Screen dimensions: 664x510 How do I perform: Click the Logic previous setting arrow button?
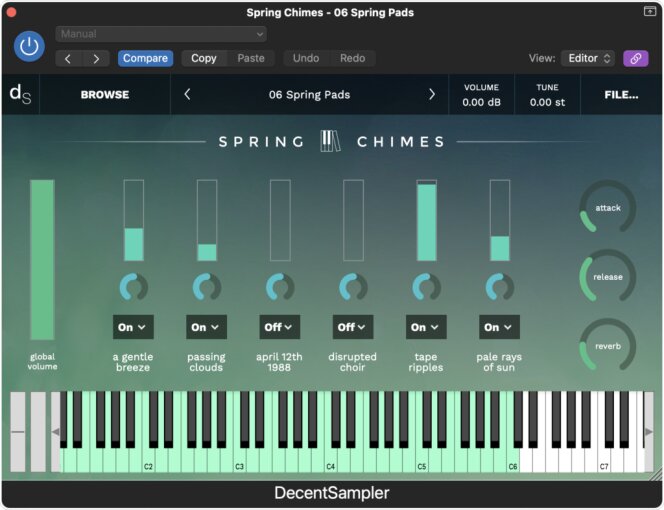(68, 58)
